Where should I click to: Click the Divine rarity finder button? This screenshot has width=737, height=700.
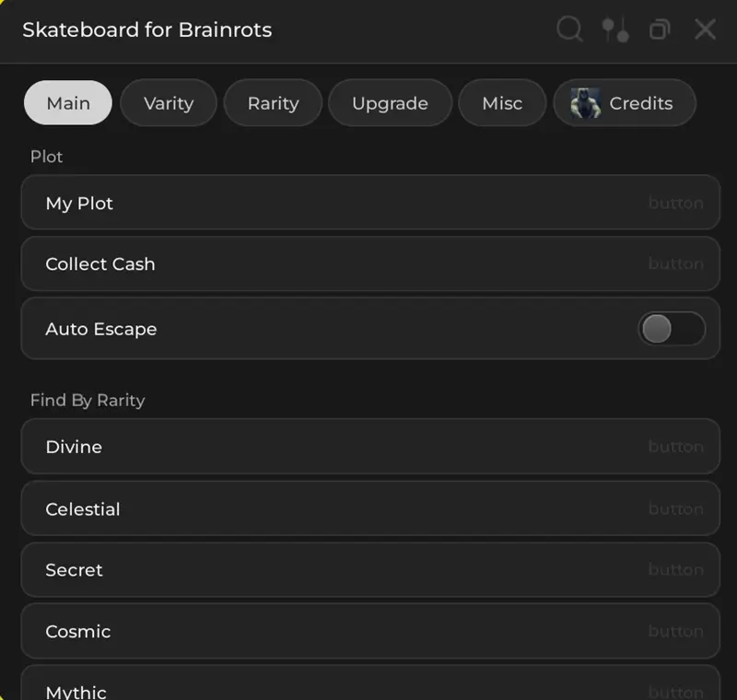point(368,447)
